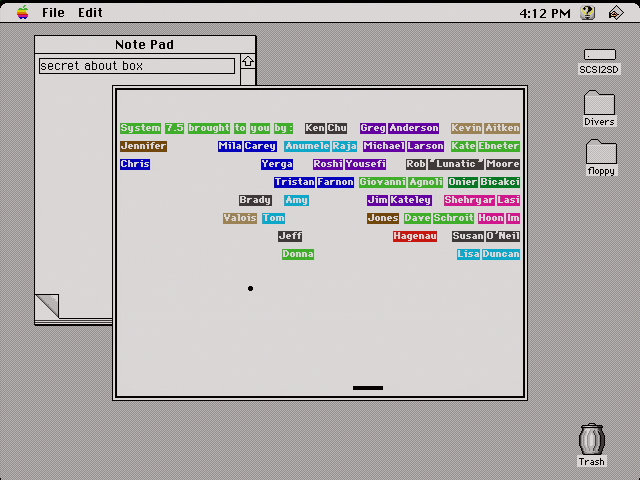Click the 'Agnoli' green brick

click(425, 182)
